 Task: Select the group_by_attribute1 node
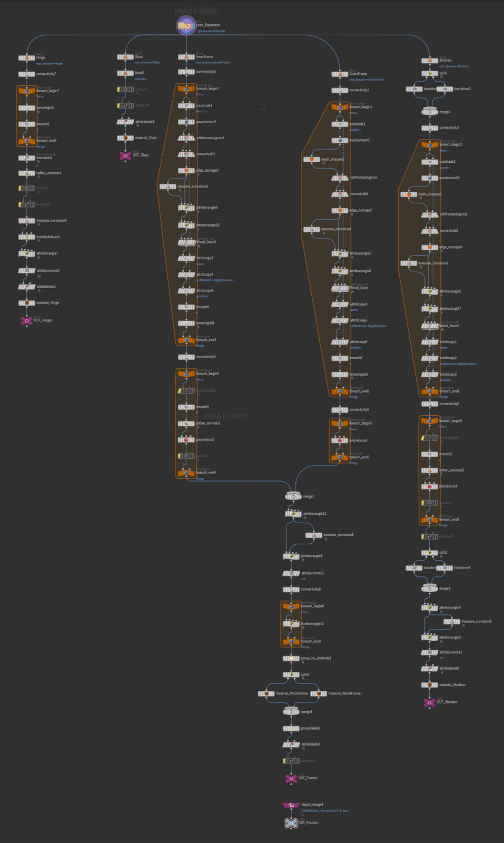click(x=291, y=659)
